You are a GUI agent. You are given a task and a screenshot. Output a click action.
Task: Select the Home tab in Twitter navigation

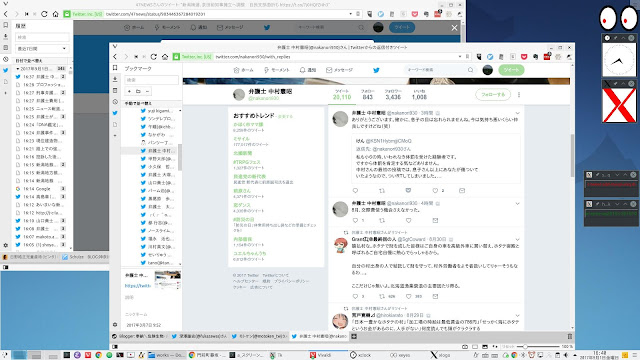(243, 70)
